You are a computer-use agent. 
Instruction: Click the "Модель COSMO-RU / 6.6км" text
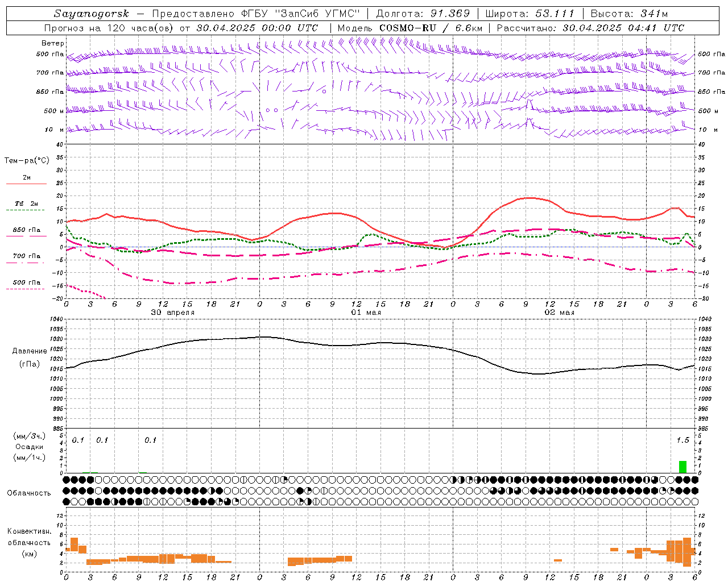pos(410,28)
